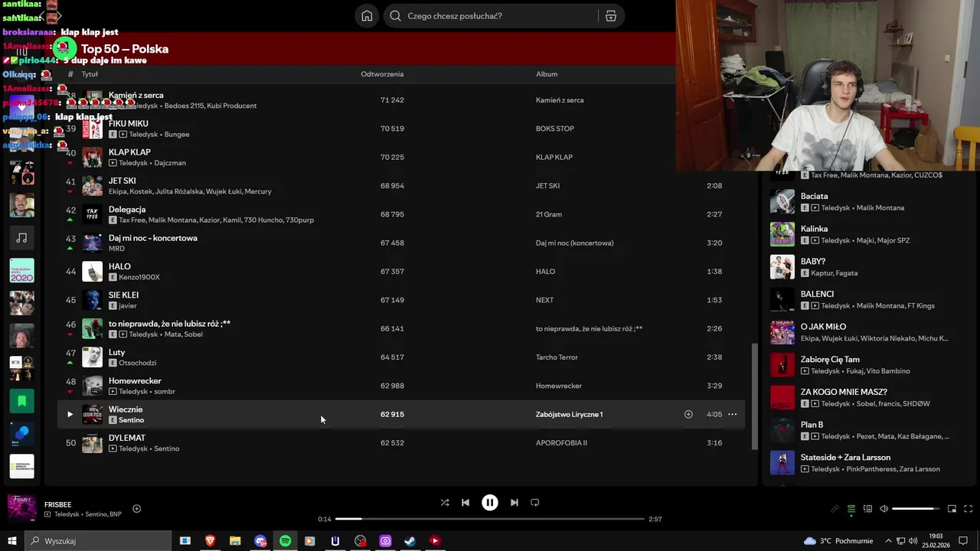Open the Zabójstwo Liryczne 1 album link
Image resolution: width=980 pixels, height=551 pixels.
pyautogui.click(x=569, y=415)
